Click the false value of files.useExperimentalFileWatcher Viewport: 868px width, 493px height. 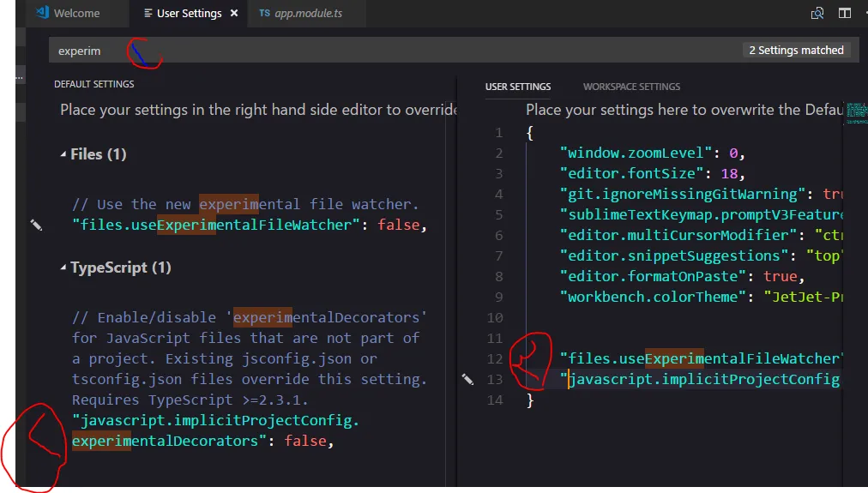399,225
